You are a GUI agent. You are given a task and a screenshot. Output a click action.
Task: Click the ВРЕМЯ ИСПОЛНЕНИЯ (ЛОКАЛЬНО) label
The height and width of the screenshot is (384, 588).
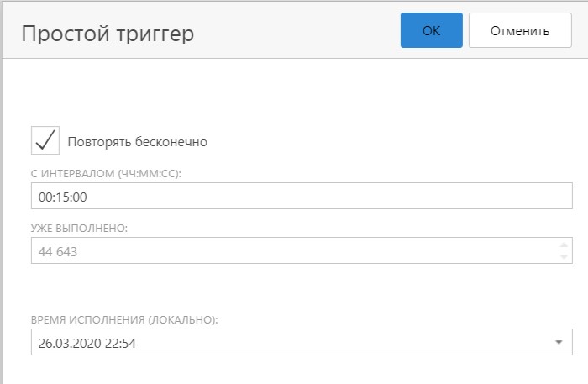point(124,320)
